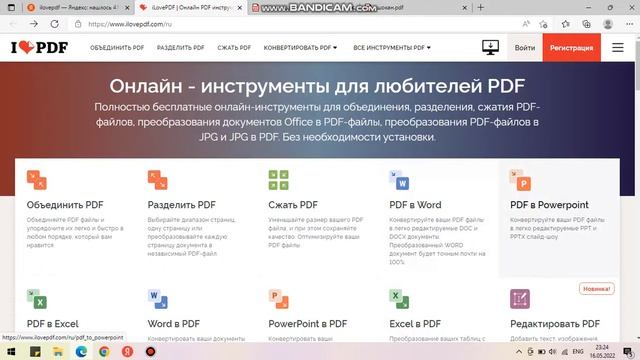Open browser favorites star icon
The height and width of the screenshot is (360, 640).
565,24
